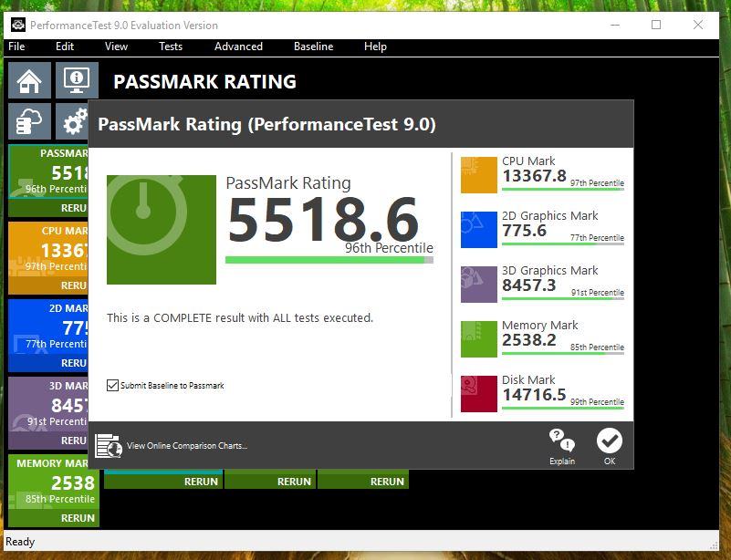Open the Advanced menu
Screen dimensions: 731x560
[x=238, y=47]
